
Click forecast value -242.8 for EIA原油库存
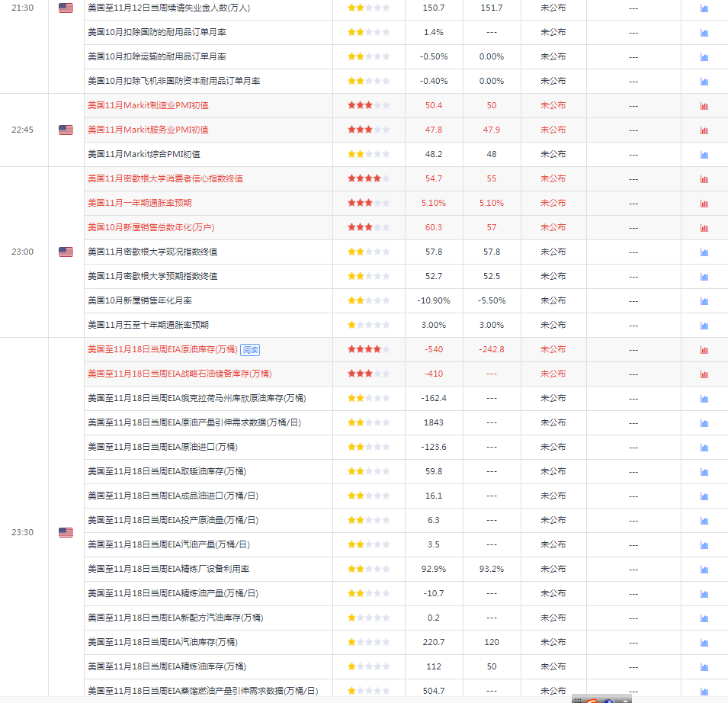click(492, 349)
